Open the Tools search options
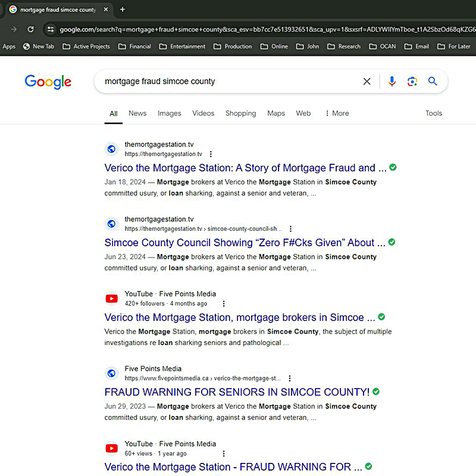 point(434,113)
